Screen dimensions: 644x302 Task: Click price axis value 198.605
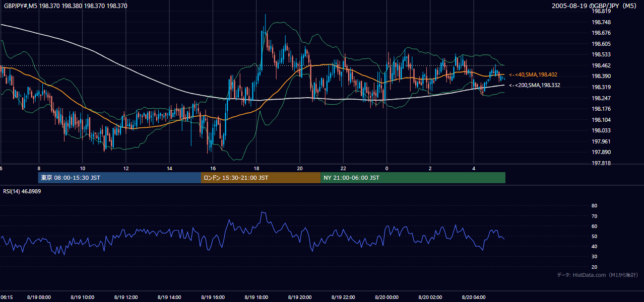[601, 44]
